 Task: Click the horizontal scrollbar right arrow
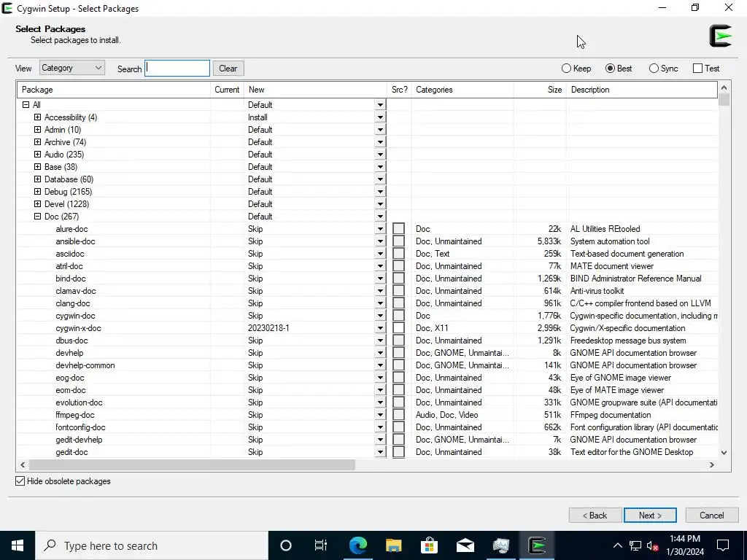tap(712, 464)
